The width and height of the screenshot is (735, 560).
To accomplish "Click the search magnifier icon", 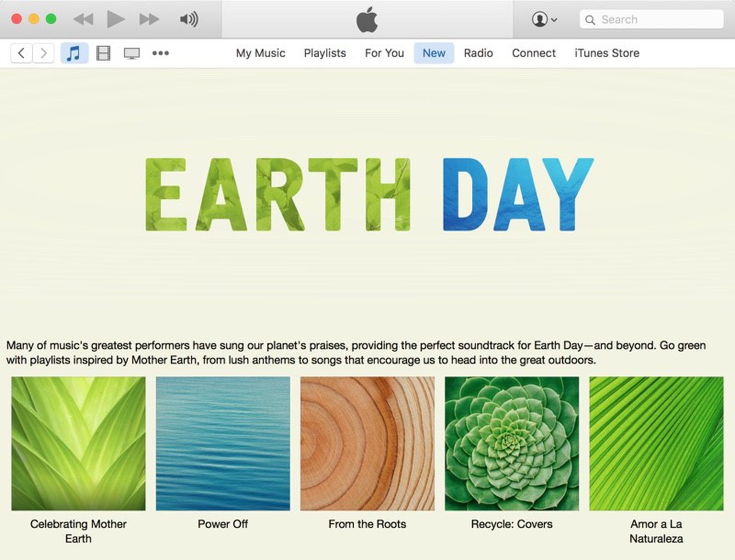I will (591, 19).
